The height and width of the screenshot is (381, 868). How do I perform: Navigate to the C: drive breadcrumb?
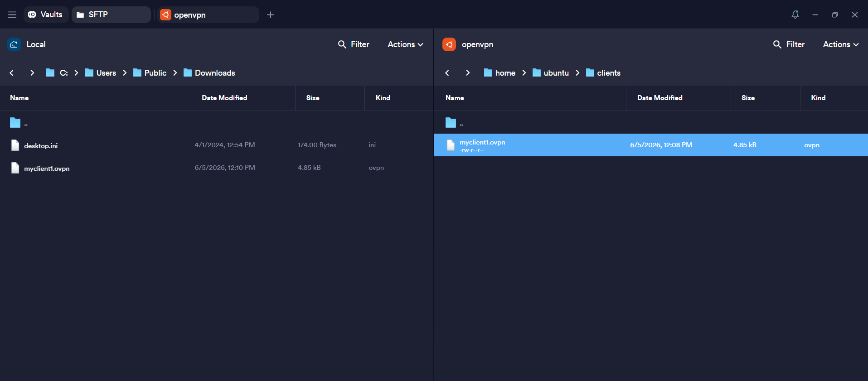click(57, 73)
